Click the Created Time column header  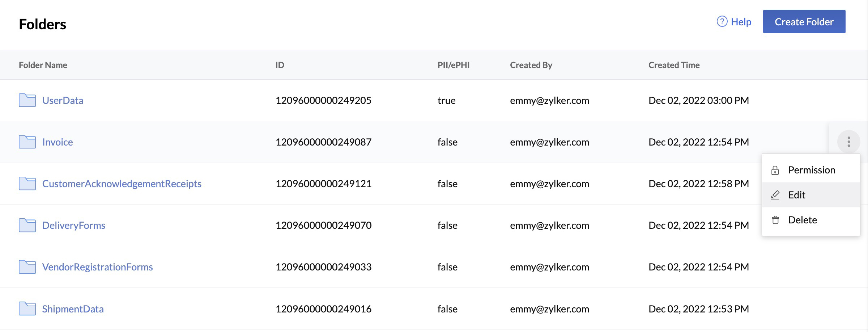[674, 65]
